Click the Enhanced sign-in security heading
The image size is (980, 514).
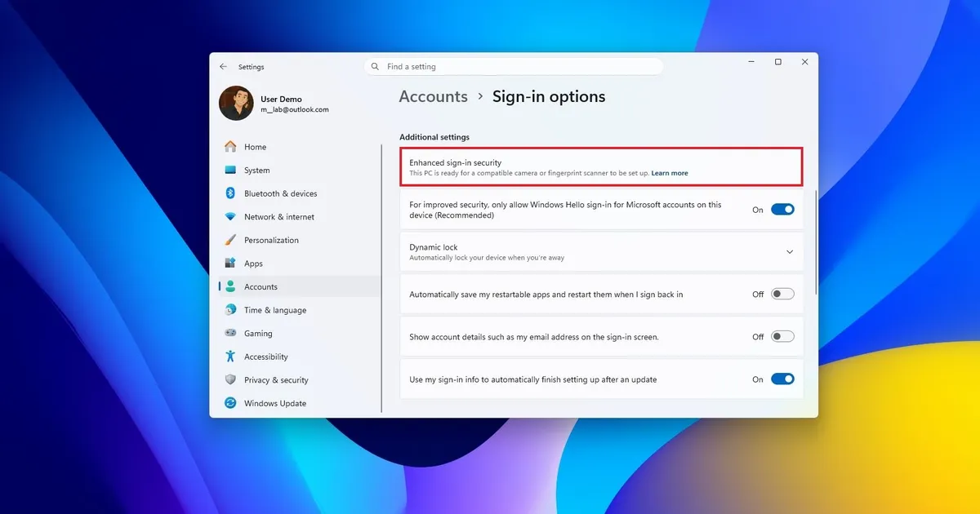click(455, 162)
